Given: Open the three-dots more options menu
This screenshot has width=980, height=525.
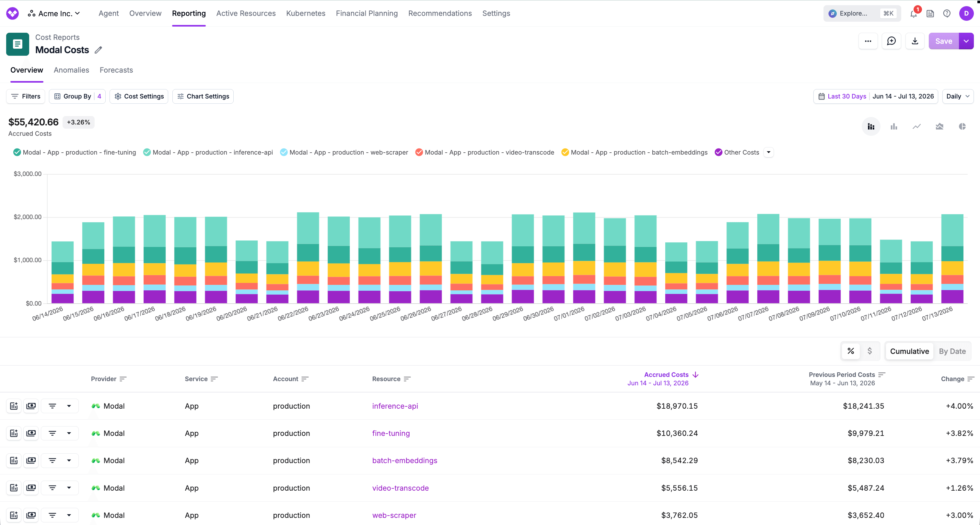Looking at the screenshot, I should (x=868, y=41).
